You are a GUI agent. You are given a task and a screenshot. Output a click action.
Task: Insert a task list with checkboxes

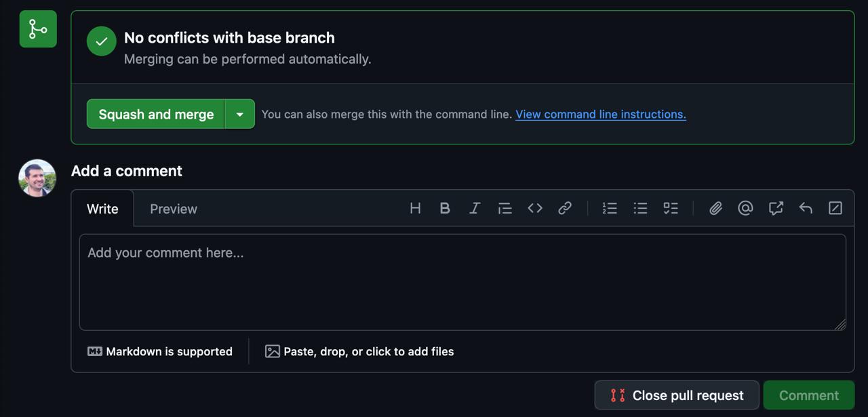pos(671,208)
